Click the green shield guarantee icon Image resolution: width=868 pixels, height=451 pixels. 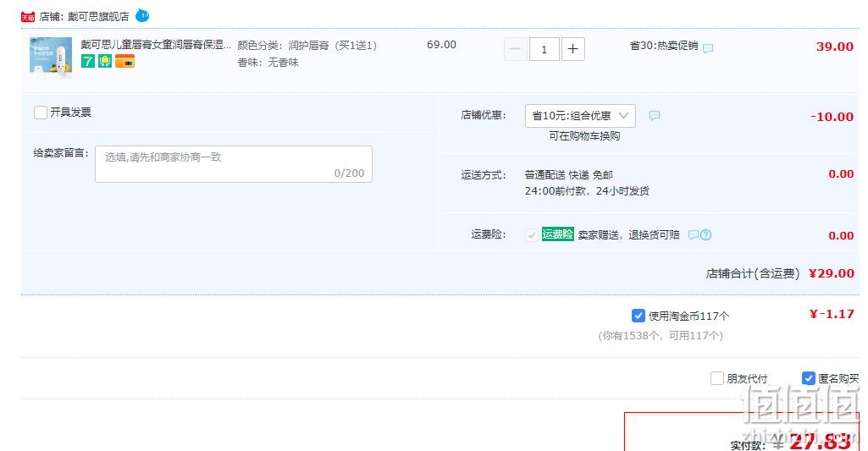(105, 61)
